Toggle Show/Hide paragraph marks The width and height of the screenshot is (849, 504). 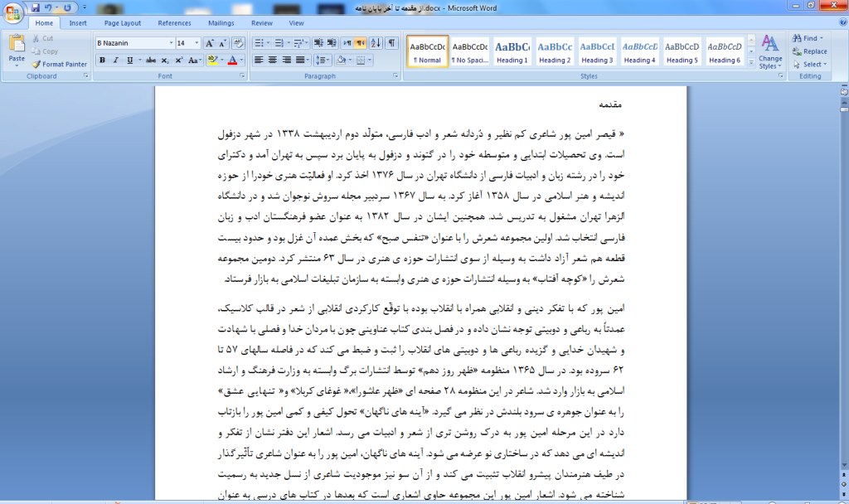(x=391, y=43)
